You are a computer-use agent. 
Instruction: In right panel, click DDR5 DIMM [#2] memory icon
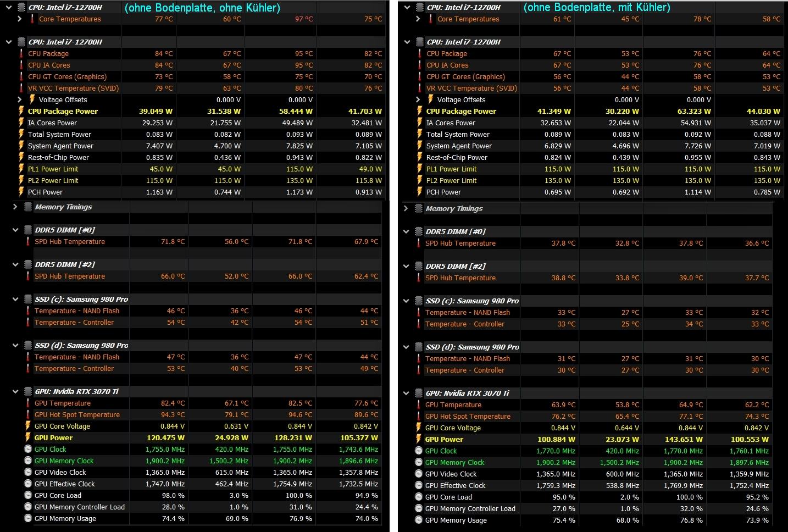tap(419, 267)
